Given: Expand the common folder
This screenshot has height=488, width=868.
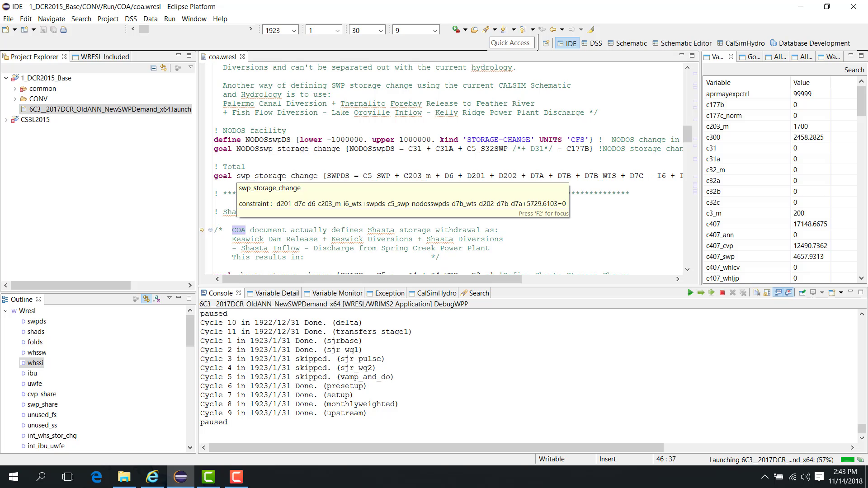Looking at the screenshot, I should (x=15, y=89).
